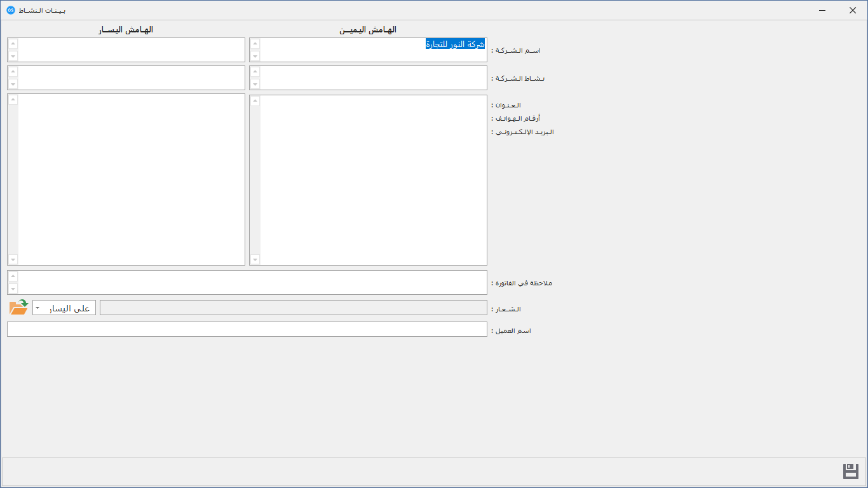Image resolution: width=868 pixels, height=488 pixels.
Task: Open the logo position dropdown 'على اليسار'
Action: click(x=64, y=308)
